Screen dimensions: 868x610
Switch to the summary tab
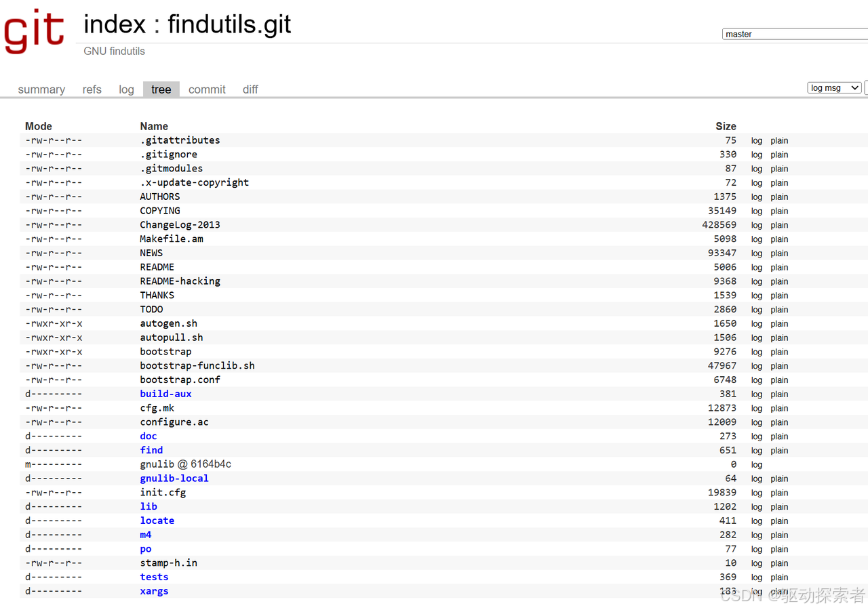[x=41, y=89]
